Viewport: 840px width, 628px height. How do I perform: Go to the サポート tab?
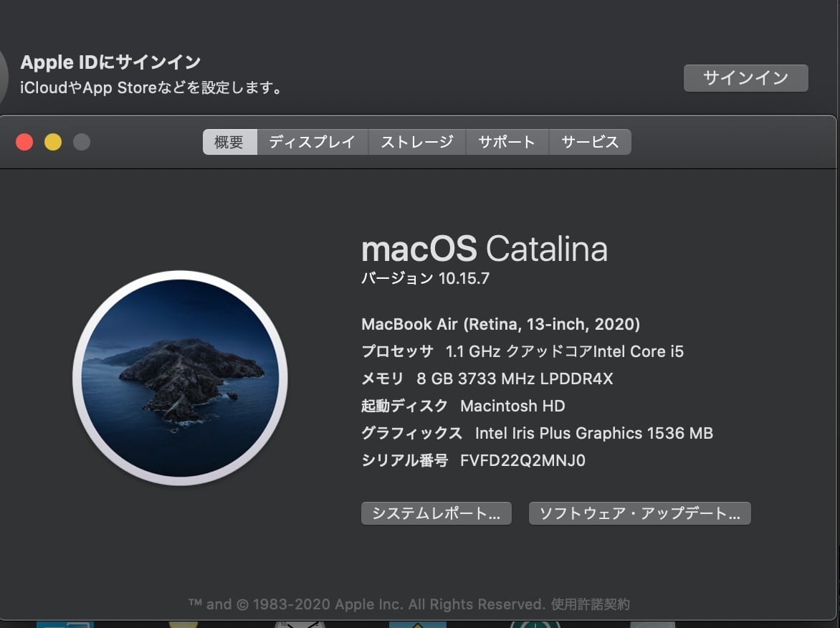[507, 142]
